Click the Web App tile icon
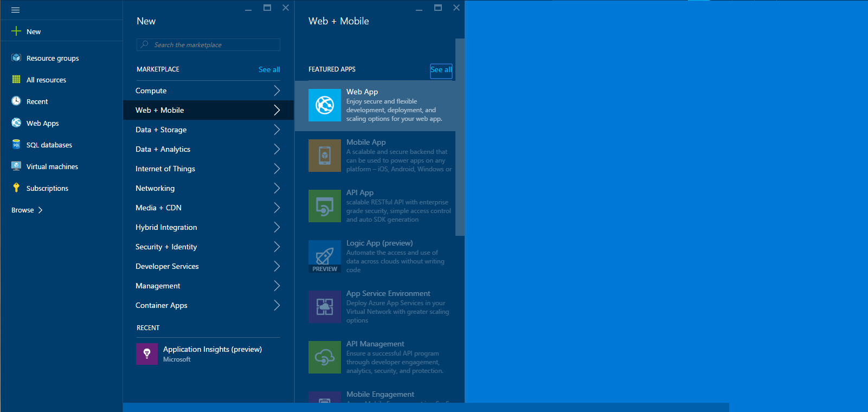Screen dimensions: 868x412 click(325, 105)
